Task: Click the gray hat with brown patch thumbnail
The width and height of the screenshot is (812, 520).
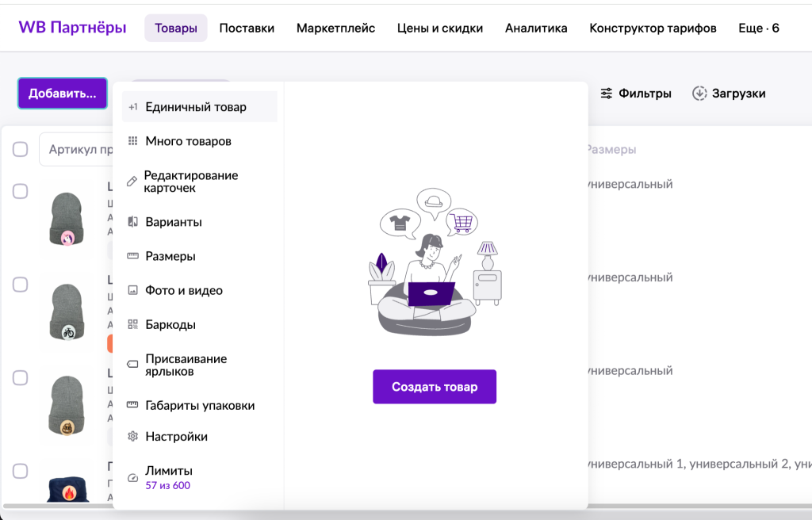Action: [67, 405]
